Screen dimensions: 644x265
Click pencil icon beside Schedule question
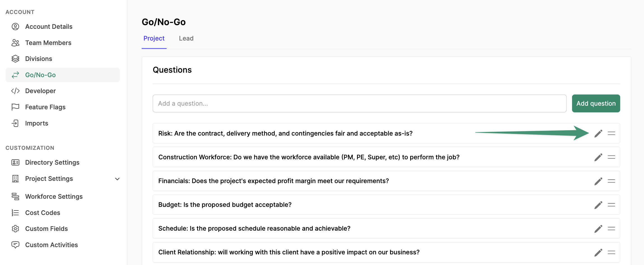click(x=598, y=229)
